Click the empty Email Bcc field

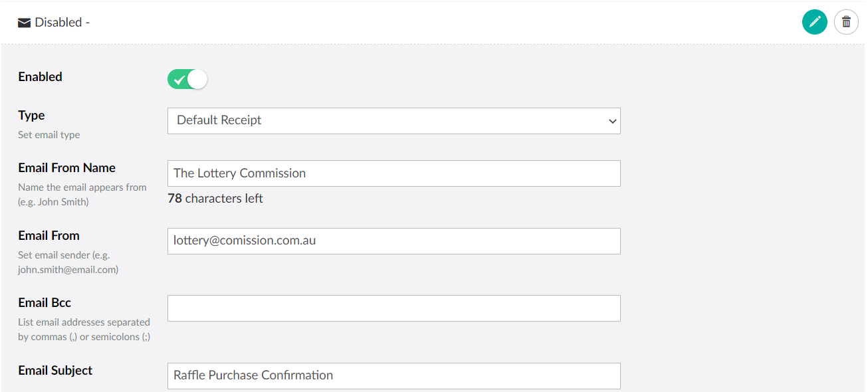pos(393,308)
